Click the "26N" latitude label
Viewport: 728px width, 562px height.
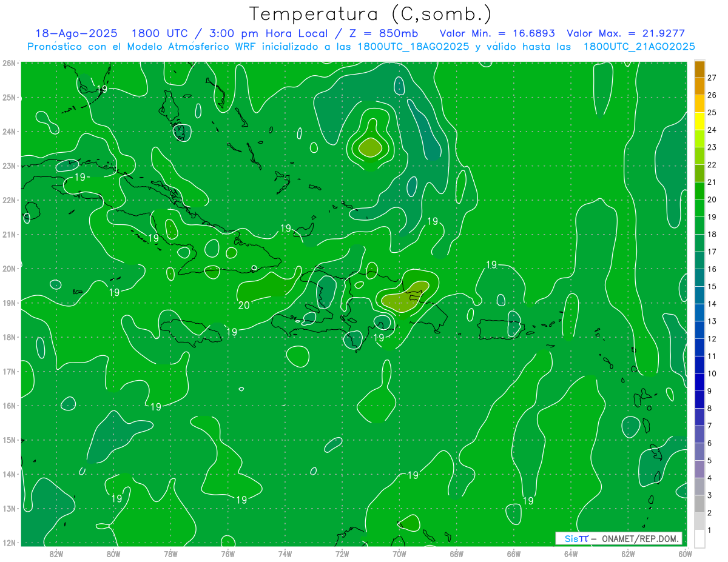point(8,63)
